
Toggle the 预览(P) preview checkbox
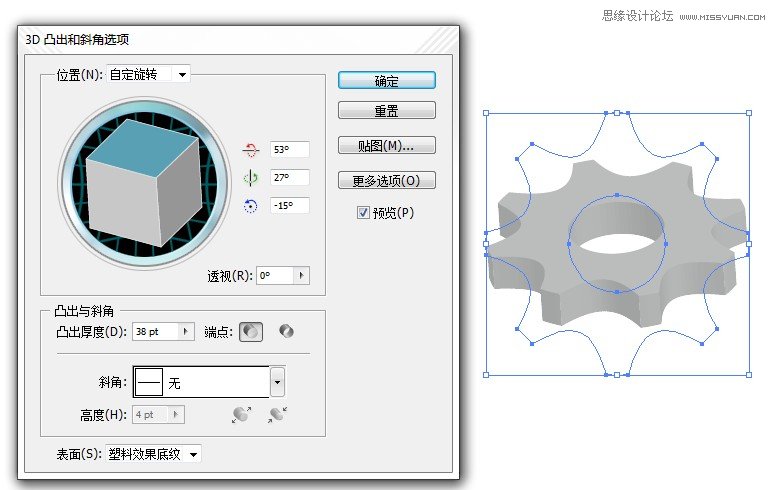363,213
